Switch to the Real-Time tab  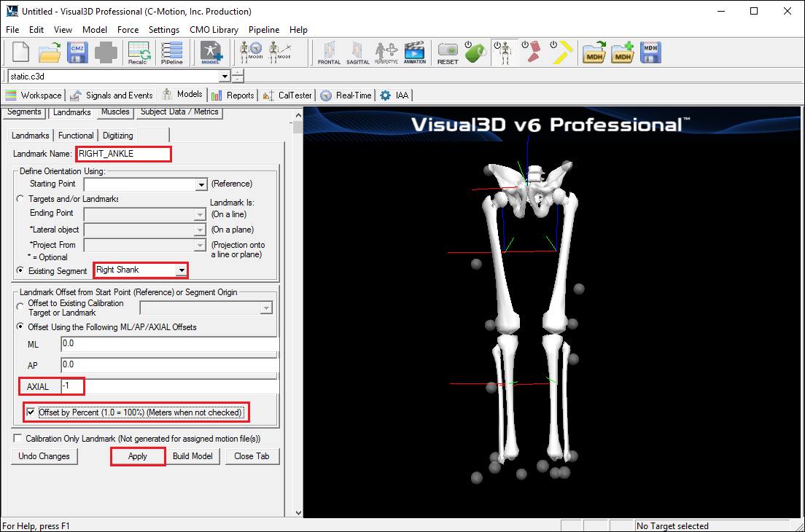point(346,95)
